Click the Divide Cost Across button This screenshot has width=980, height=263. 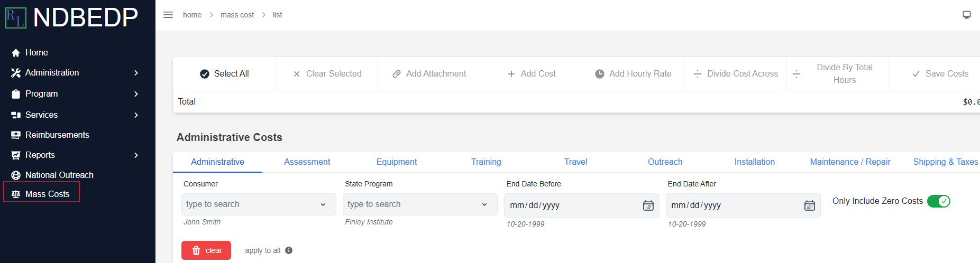[735, 74]
